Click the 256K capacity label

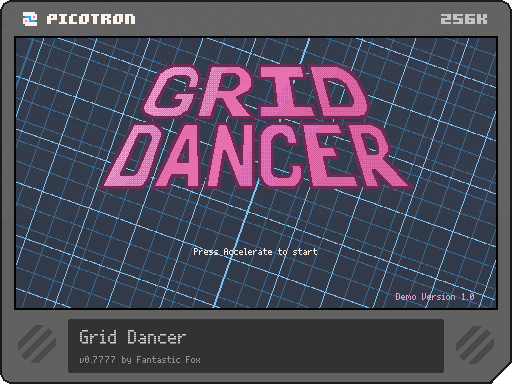[x=464, y=19]
